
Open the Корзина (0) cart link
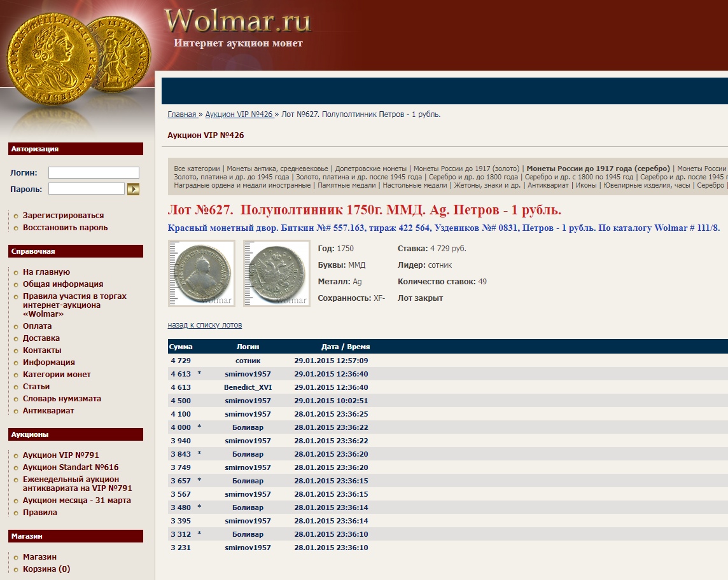point(46,569)
